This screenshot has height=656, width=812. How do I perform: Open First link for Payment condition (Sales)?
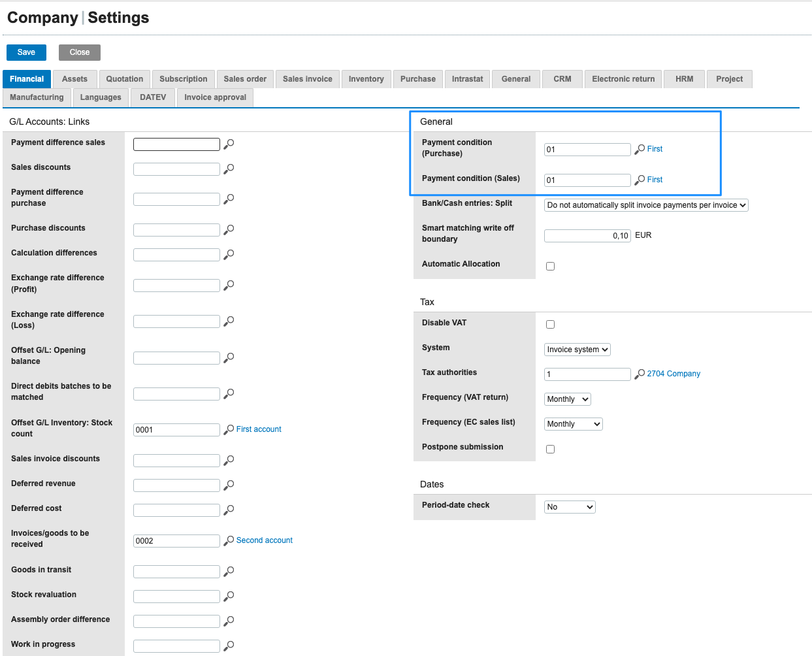click(x=655, y=180)
